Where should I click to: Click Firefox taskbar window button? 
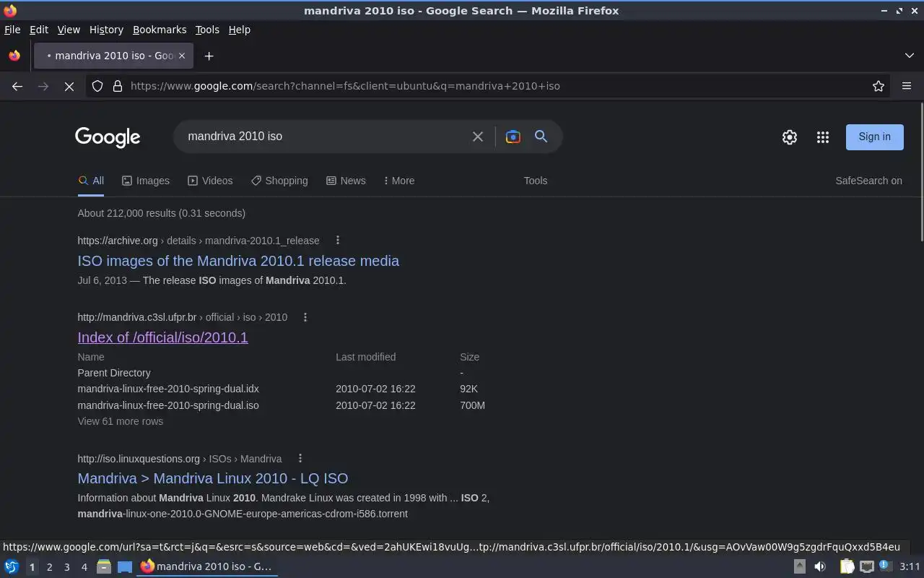[x=207, y=566]
